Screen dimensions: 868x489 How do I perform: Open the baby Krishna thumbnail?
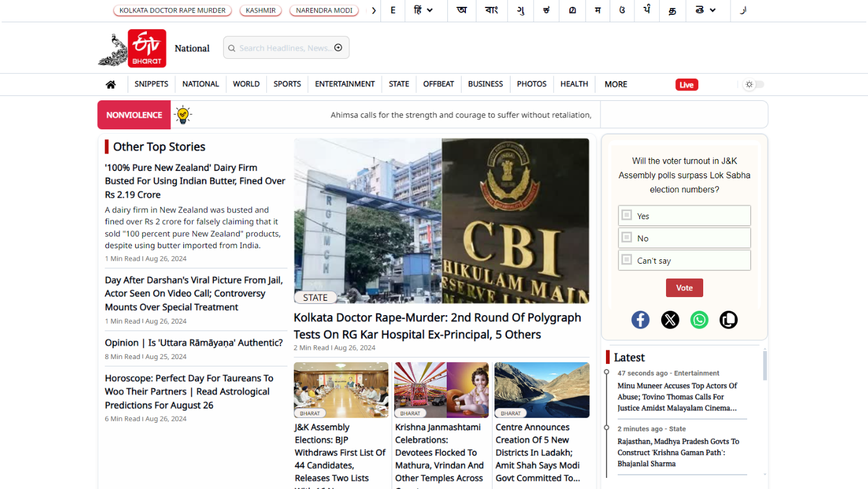(442, 390)
